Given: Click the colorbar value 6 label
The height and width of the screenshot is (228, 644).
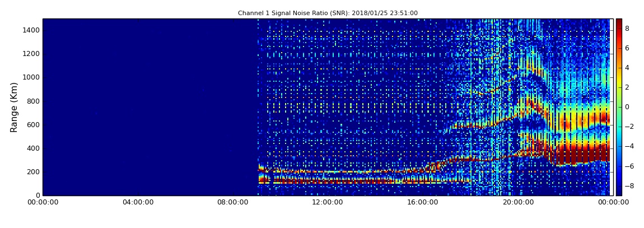Looking at the screenshot, I should pyautogui.click(x=627, y=48).
